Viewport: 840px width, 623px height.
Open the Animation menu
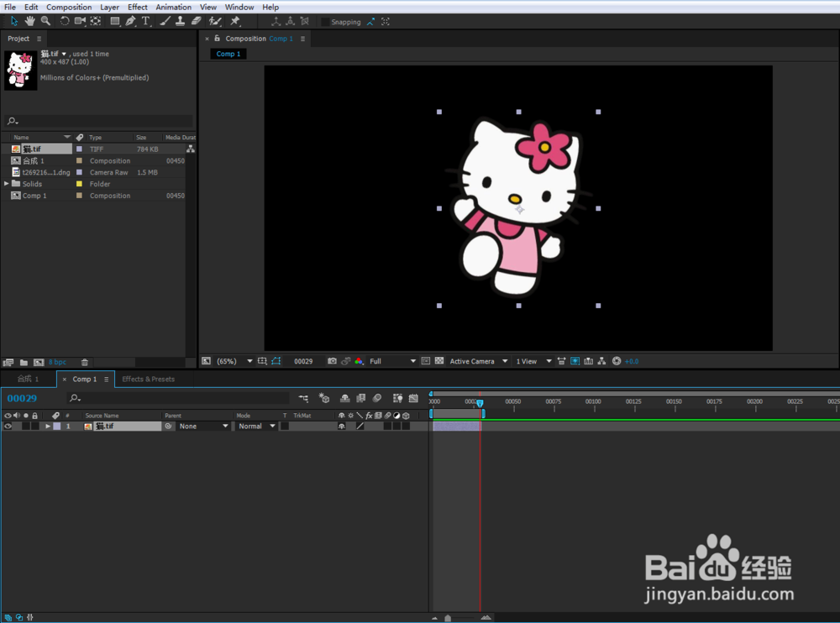coord(173,7)
